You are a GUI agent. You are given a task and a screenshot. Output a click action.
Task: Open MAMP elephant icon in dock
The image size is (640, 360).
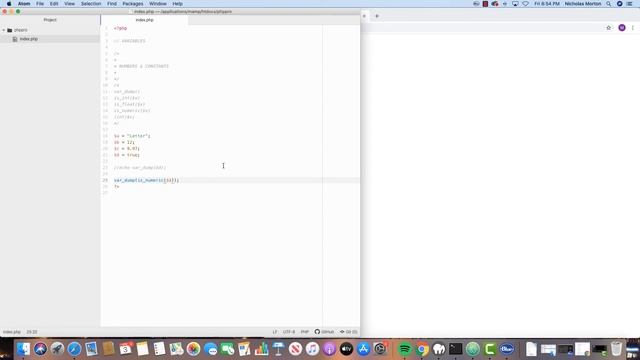tap(439, 349)
